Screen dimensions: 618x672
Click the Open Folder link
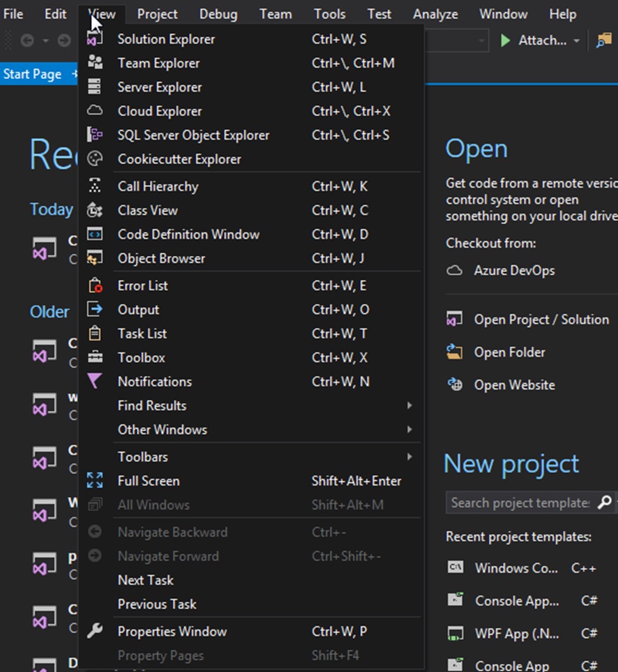click(x=509, y=352)
